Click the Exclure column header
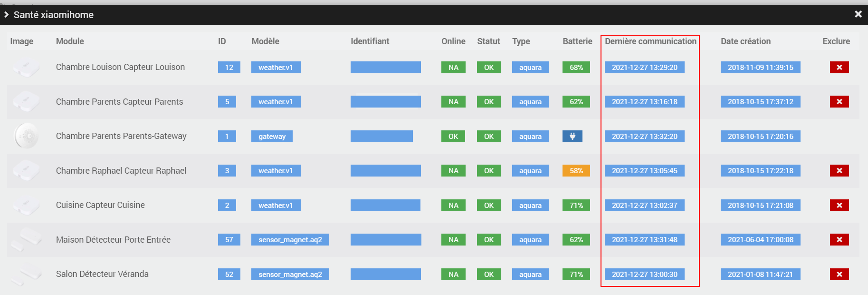Image resolution: width=868 pixels, height=295 pixels. 836,41
